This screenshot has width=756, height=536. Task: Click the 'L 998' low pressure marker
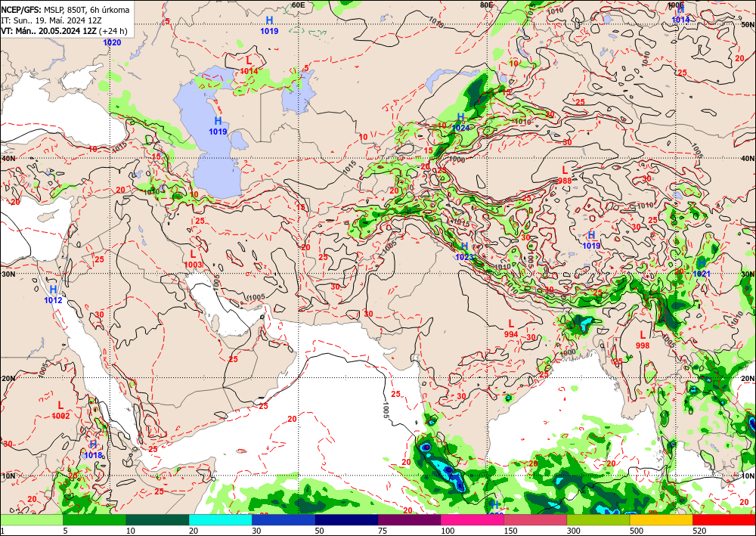point(642,340)
